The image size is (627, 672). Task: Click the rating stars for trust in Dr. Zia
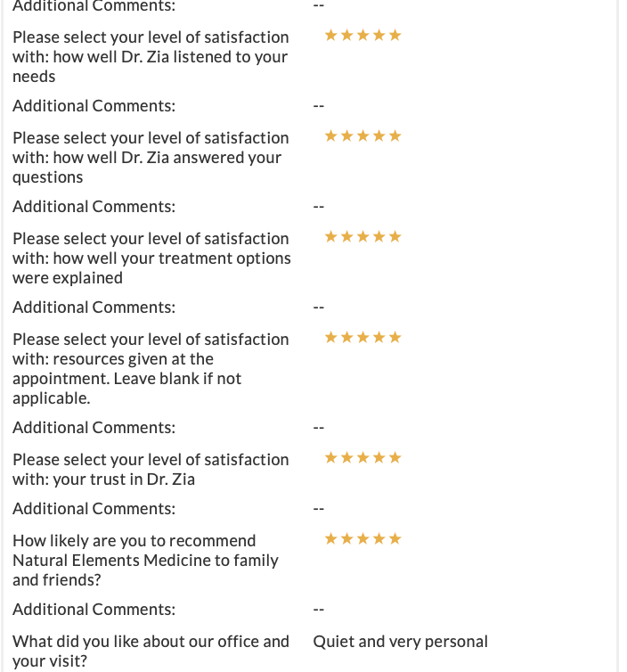point(362,458)
